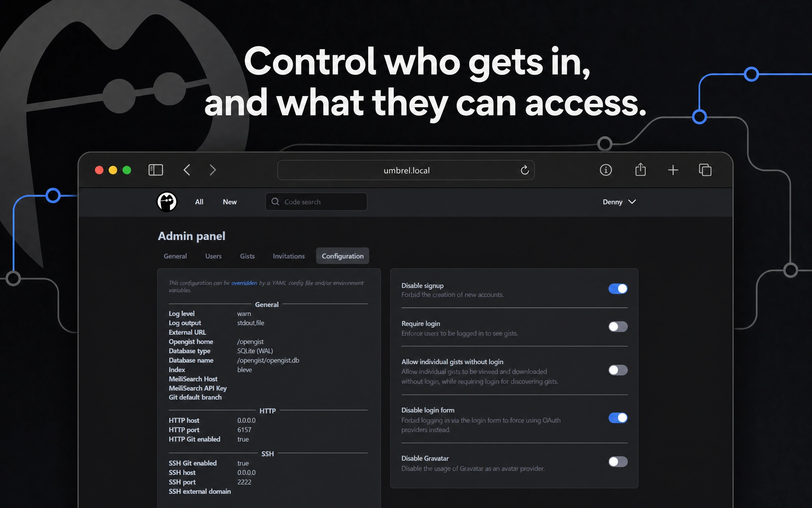Show the tab overview icon
Image resolution: width=812 pixels, height=508 pixels.
(705, 170)
